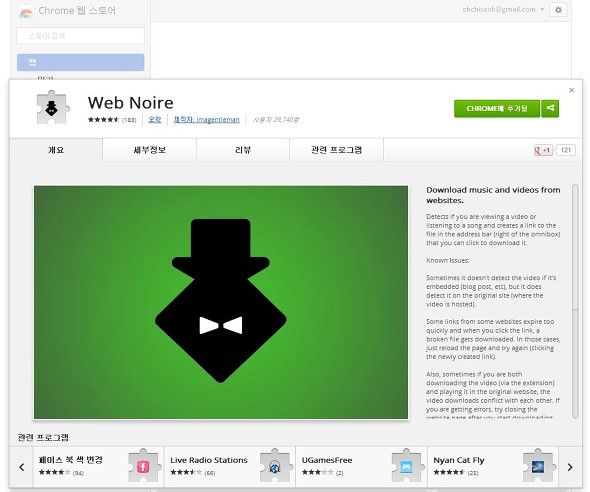Click the Chrome 웹 스토어 title text
This screenshot has width=590, height=492.
pyautogui.click(x=77, y=11)
